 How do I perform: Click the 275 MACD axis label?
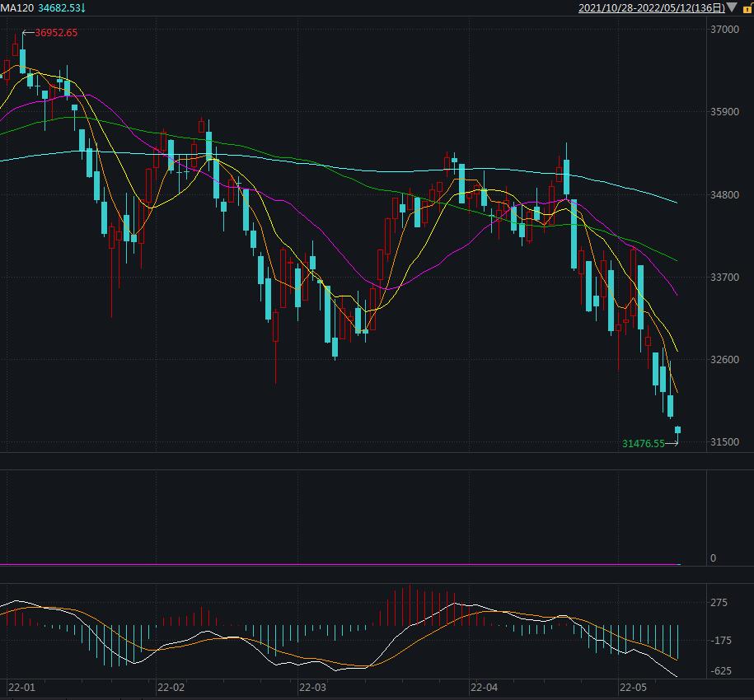tap(719, 603)
